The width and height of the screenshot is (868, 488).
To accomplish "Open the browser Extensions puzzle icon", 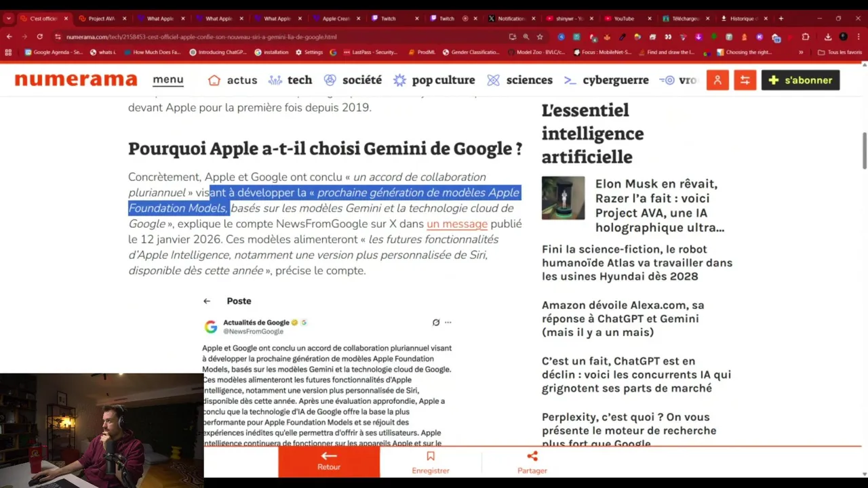I will click(x=806, y=37).
